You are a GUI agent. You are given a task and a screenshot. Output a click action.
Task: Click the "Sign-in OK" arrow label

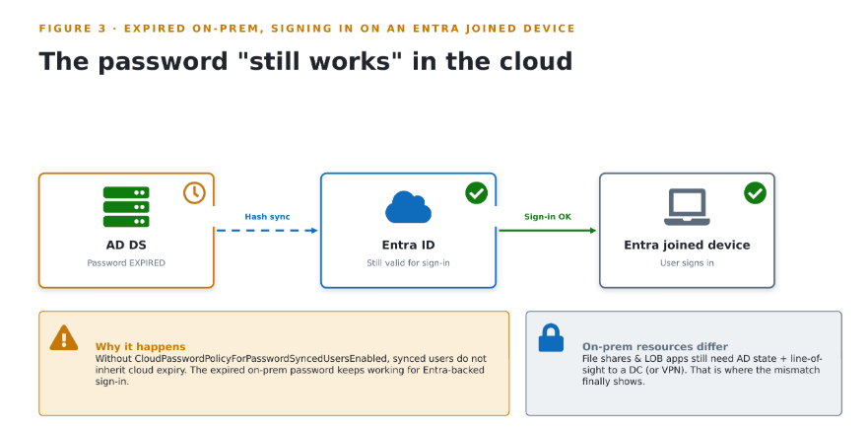[x=548, y=217]
